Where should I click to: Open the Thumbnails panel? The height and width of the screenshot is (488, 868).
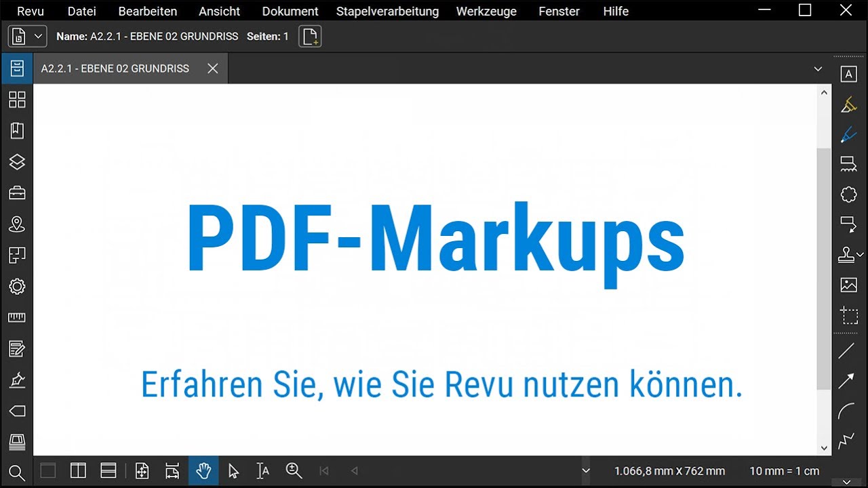click(17, 100)
